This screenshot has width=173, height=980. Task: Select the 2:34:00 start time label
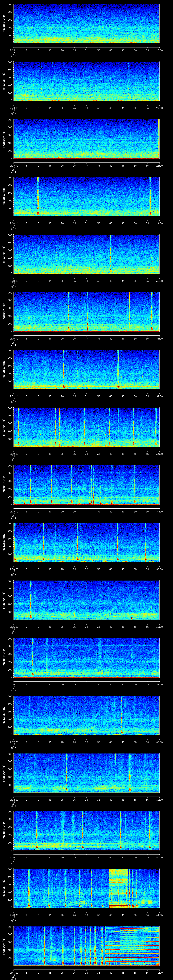tap(14, 569)
